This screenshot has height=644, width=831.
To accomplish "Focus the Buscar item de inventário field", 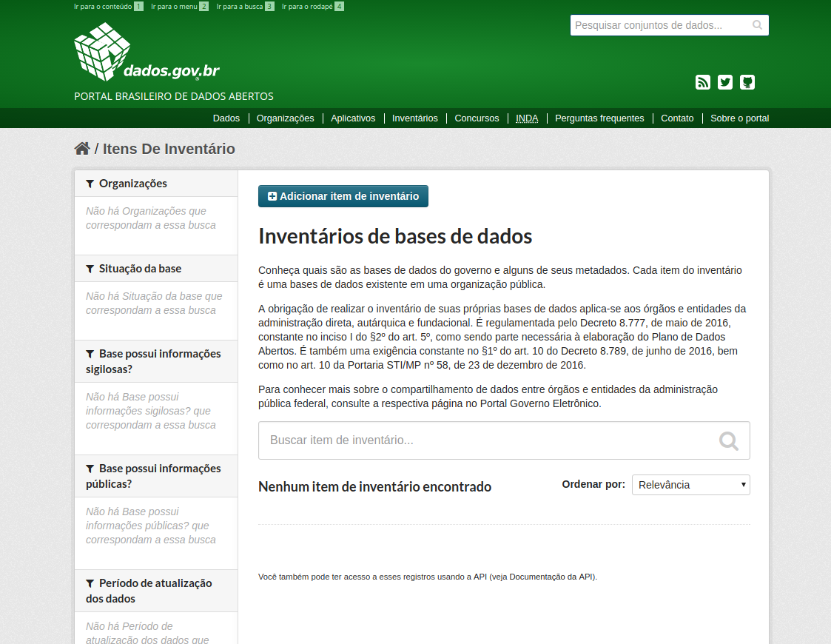I will click(x=504, y=440).
